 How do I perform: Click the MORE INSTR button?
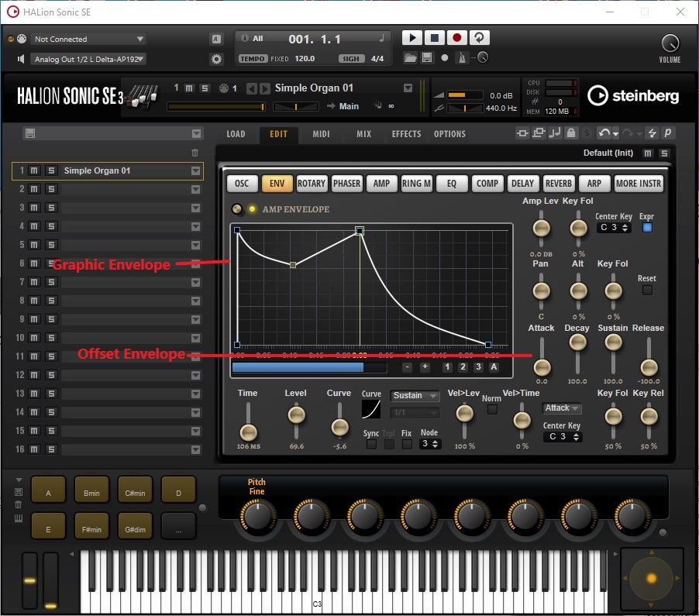pos(639,183)
